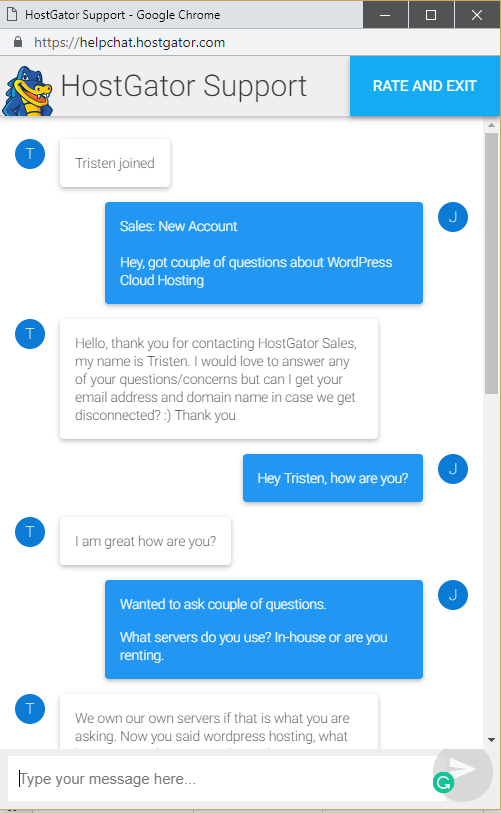Image resolution: width=501 pixels, height=813 pixels.
Task: Click the scrollbar up arrow in chat
Action: 492,125
